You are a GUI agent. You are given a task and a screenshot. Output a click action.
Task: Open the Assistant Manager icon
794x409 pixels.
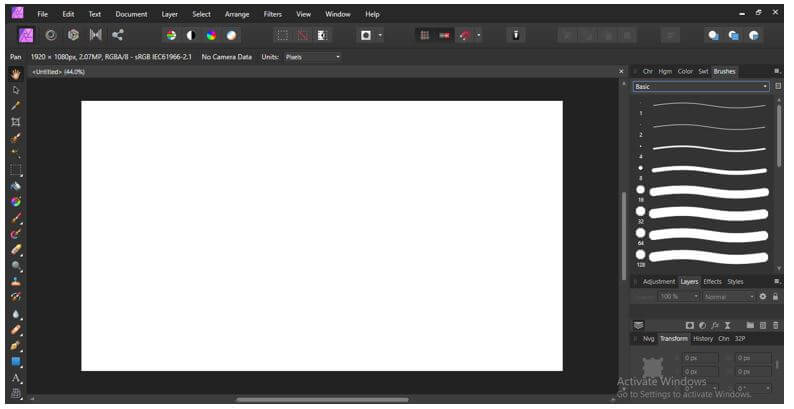515,35
